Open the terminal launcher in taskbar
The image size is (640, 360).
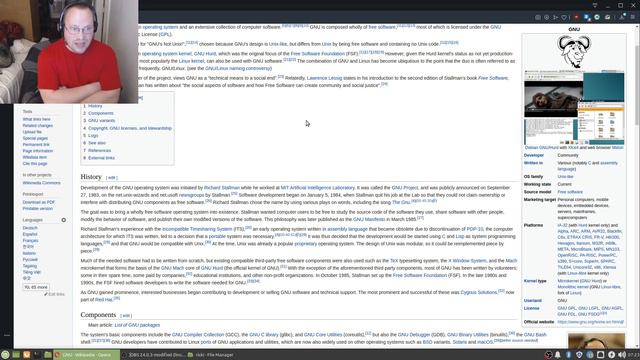37,355
